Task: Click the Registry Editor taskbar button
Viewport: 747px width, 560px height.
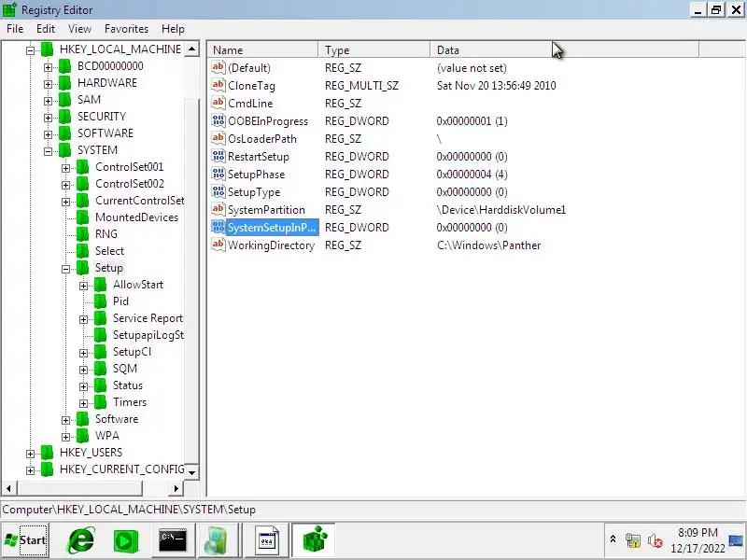Action: click(314, 540)
